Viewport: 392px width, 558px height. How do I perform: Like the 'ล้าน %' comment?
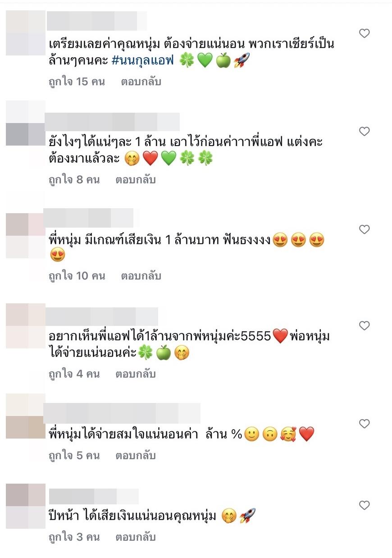pyautogui.click(x=365, y=424)
